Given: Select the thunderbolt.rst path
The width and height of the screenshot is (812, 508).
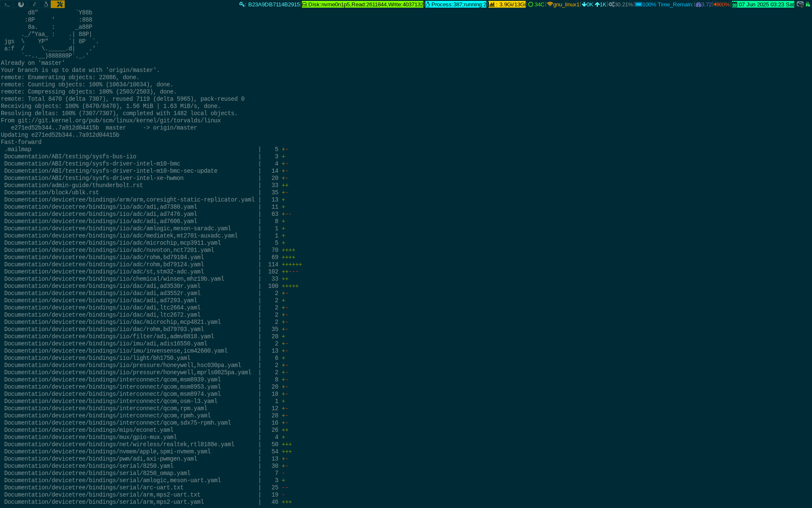Looking at the screenshot, I should [x=74, y=185].
